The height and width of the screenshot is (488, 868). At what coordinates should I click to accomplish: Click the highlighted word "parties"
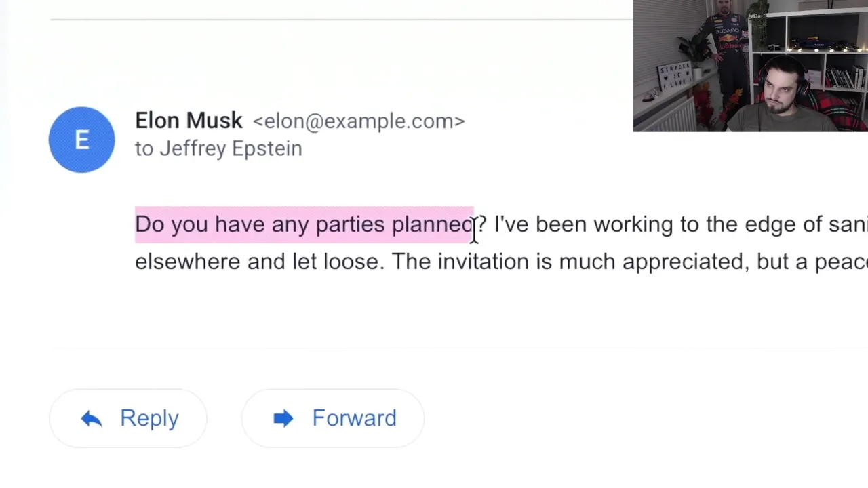click(x=350, y=224)
